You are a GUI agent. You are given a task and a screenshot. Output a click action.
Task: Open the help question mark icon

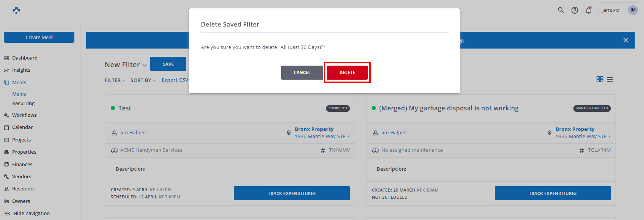tap(575, 10)
